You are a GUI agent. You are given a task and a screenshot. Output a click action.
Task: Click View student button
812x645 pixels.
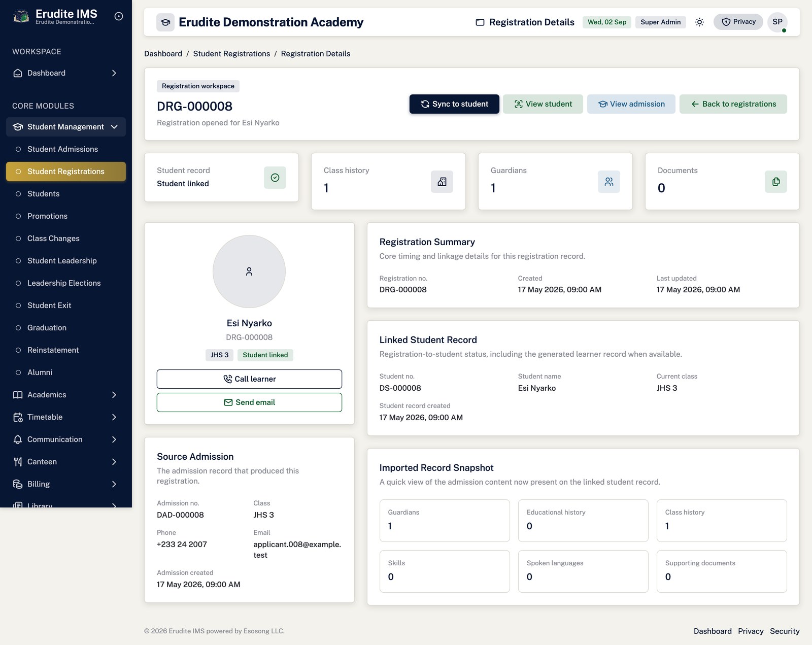pos(543,104)
